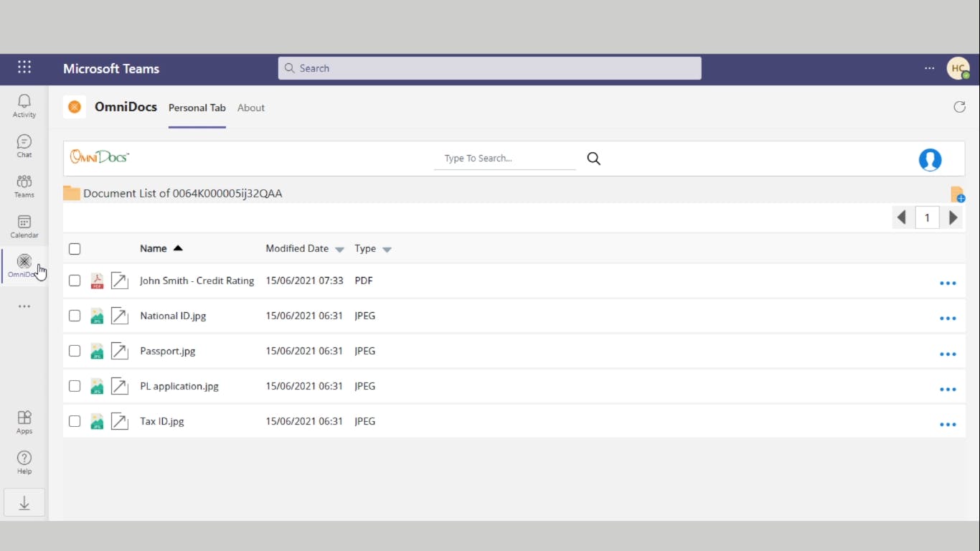Open John Smith - Credit Rating in new window
Screen dimensions: 980x551
[120, 281]
